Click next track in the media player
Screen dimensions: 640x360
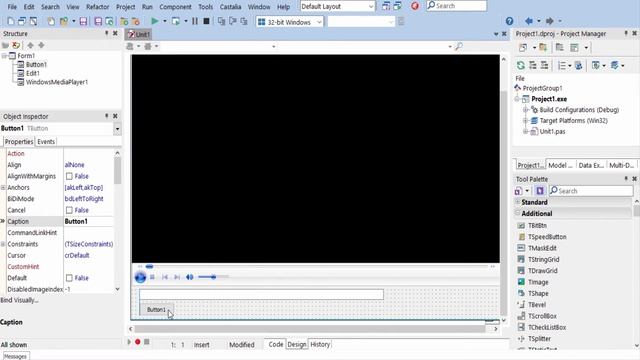point(177,277)
